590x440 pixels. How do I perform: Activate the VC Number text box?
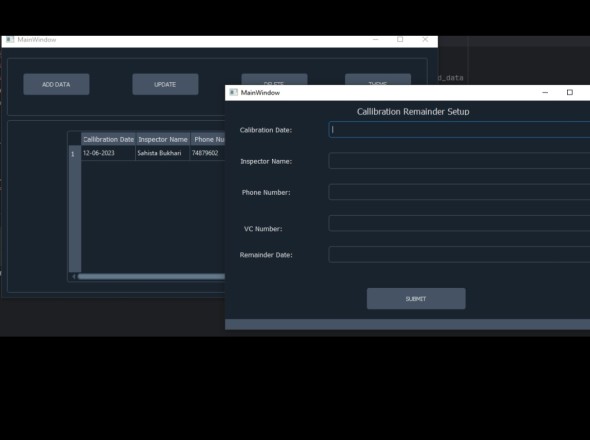click(459, 223)
